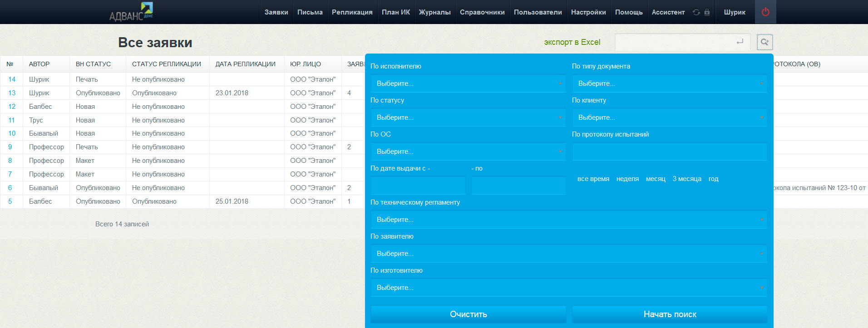Click the refresh sync arrows icon

[696, 12]
